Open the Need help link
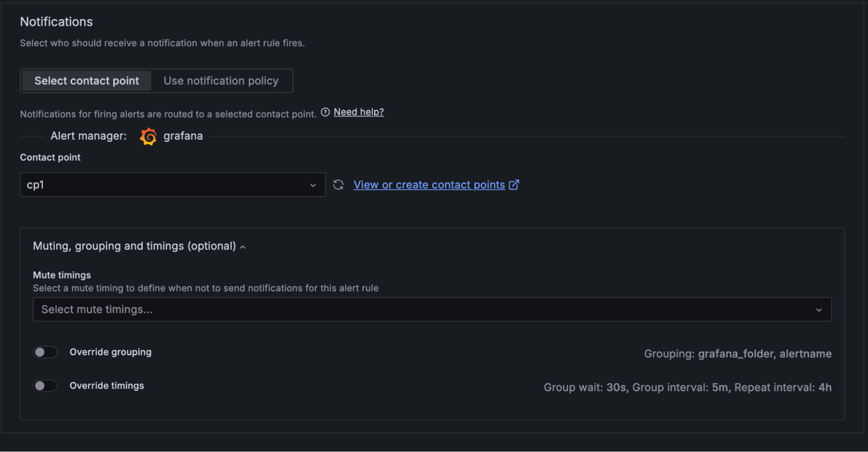The height and width of the screenshot is (452, 868). [x=359, y=112]
